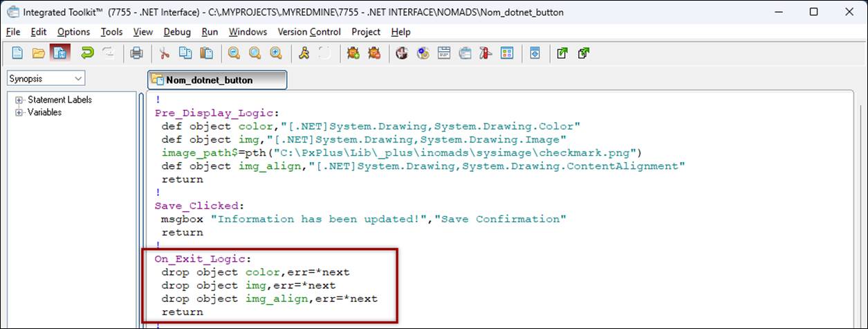This screenshot has width=868, height=329.
Task: Expand the Variables tree node
Action: [19, 112]
